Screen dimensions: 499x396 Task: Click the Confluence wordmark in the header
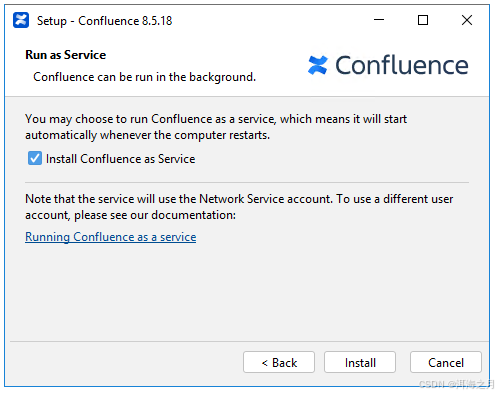[x=402, y=65]
